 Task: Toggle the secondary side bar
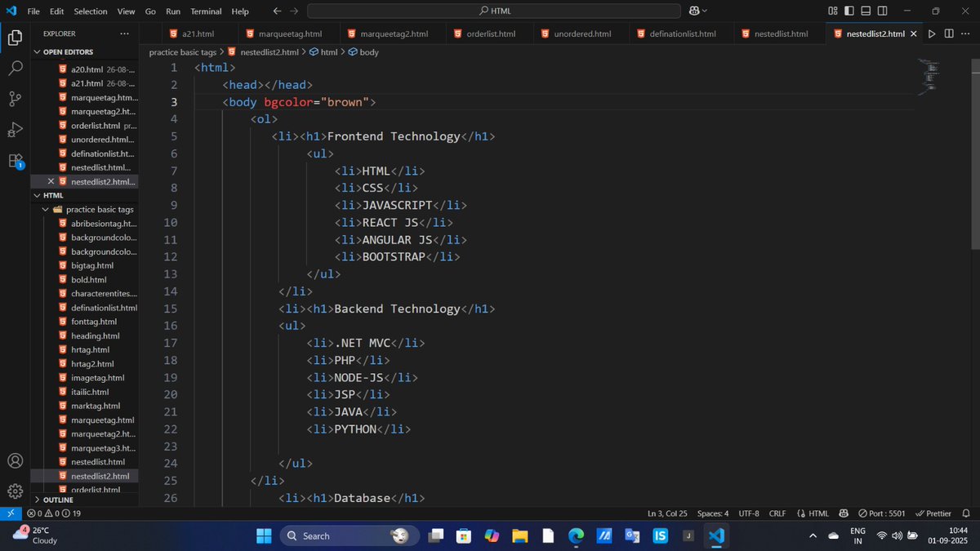coord(880,11)
